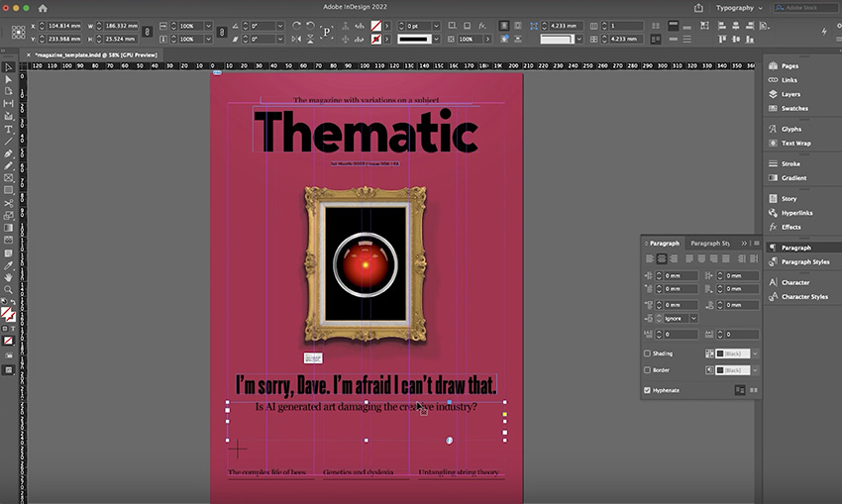This screenshot has width=842, height=504.
Task: Open the Character Styles panel
Action: (x=803, y=296)
